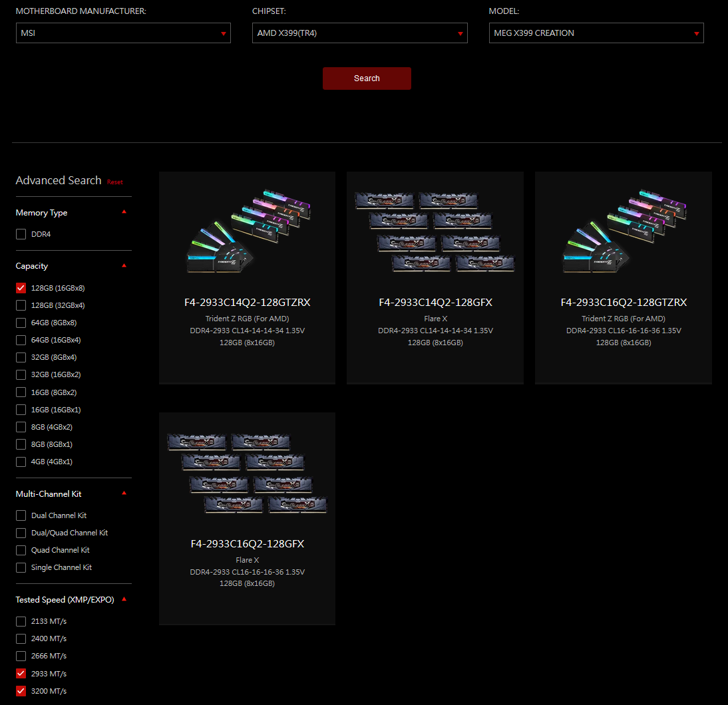Viewport: 728px width, 705px height.
Task: Click the red Search button
Action: (x=367, y=78)
